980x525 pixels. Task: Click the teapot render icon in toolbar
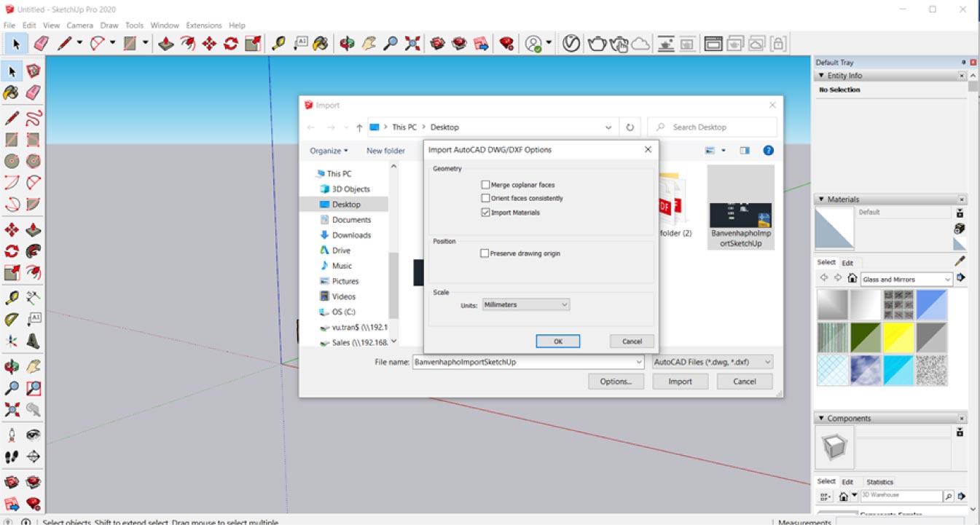pyautogui.click(x=597, y=44)
